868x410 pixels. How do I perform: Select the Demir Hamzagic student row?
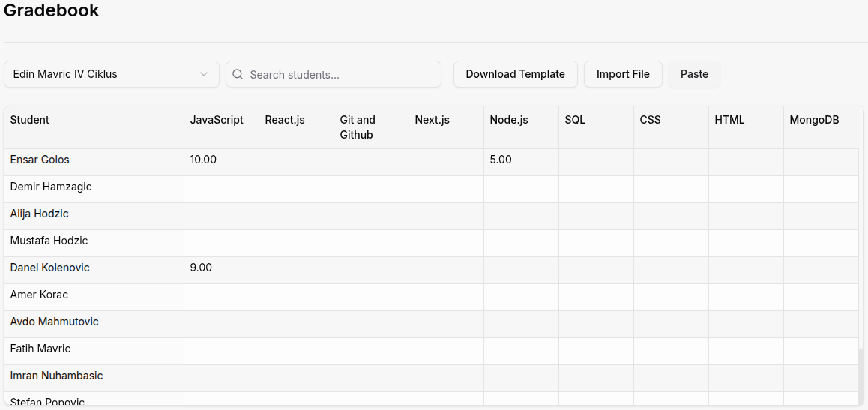tap(51, 187)
